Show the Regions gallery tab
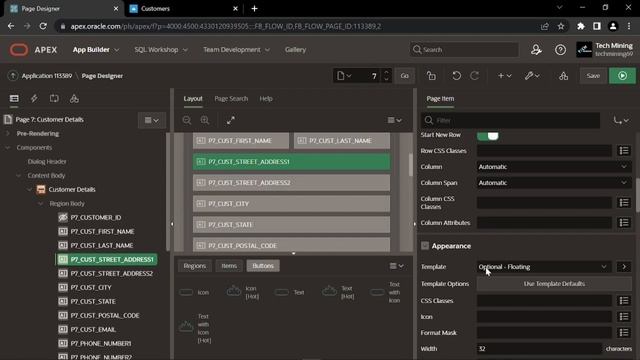The height and width of the screenshot is (360, 640). coord(195,266)
